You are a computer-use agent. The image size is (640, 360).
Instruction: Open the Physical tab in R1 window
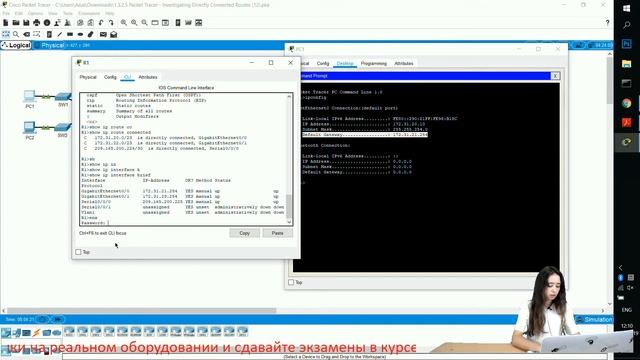(x=88, y=77)
